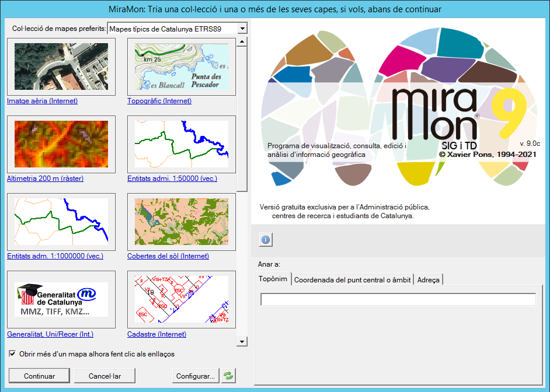Open 'Generalitat, Uni/Recer (Int.)' link
The image size is (550, 392).
(50, 334)
